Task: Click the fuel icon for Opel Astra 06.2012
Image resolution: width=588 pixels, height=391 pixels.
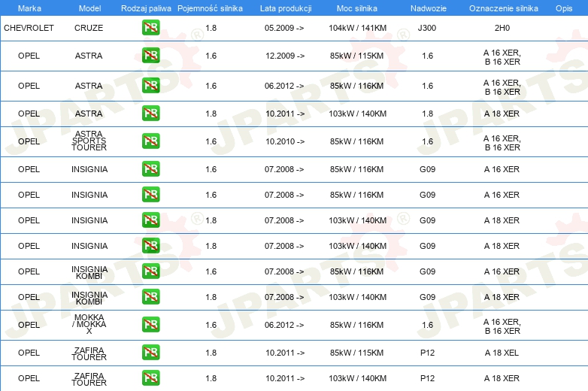Action: pyautogui.click(x=150, y=86)
